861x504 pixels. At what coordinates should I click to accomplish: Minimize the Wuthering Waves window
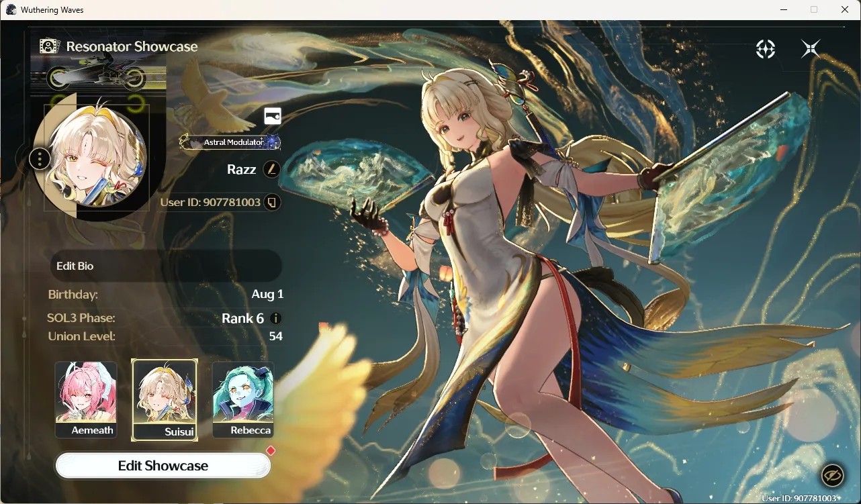(783, 9)
